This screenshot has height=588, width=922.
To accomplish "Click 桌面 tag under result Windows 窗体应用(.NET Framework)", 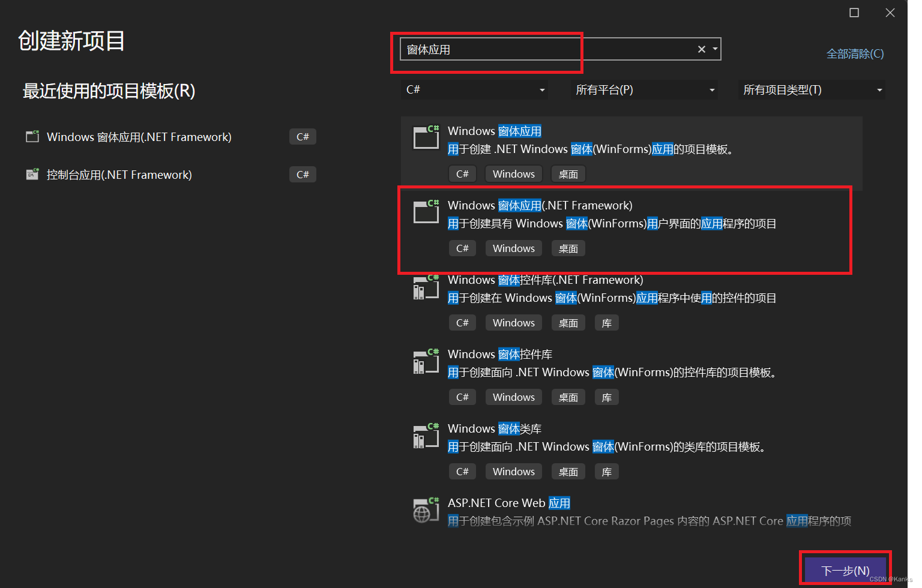I will coord(568,248).
